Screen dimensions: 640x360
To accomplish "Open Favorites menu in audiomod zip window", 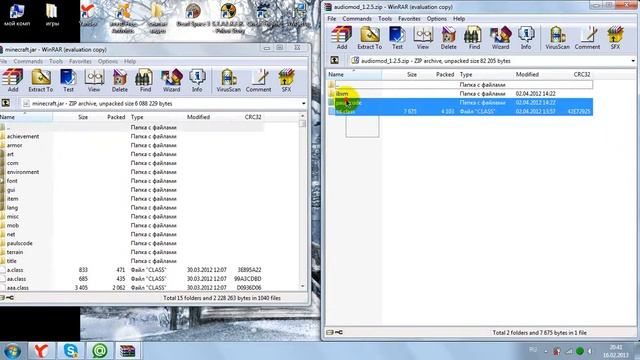I will coord(409,19).
